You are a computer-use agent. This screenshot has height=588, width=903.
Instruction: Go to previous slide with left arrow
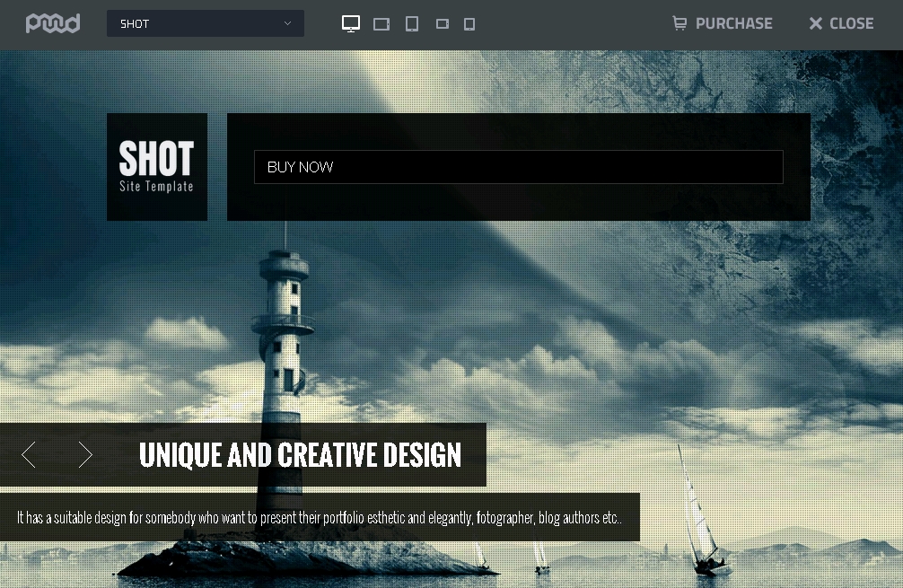coord(29,455)
